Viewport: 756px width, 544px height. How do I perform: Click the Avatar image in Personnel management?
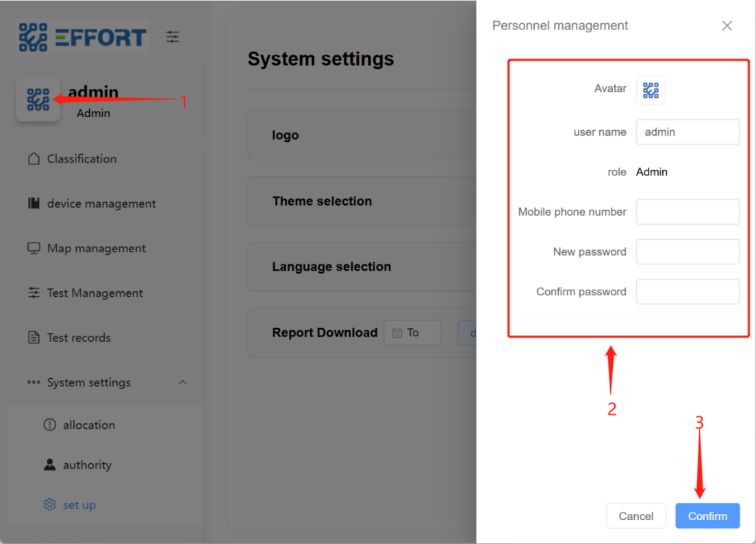(x=651, y=90)
